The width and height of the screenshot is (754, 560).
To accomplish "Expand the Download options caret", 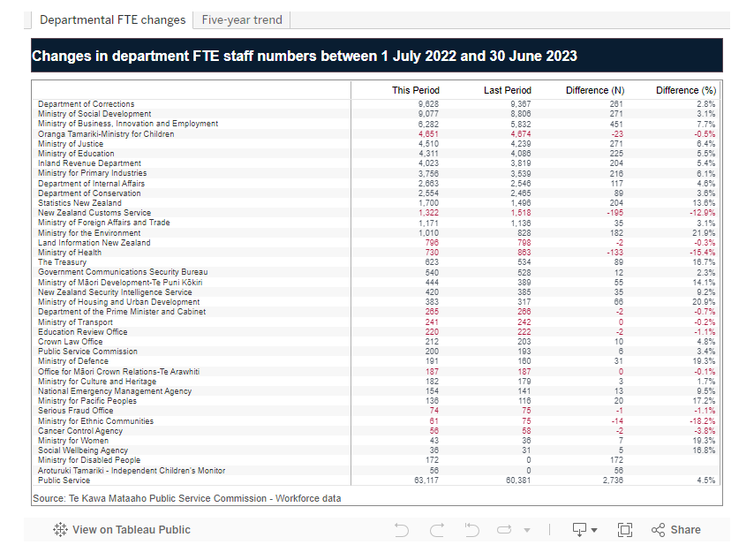I will (594, 531).
